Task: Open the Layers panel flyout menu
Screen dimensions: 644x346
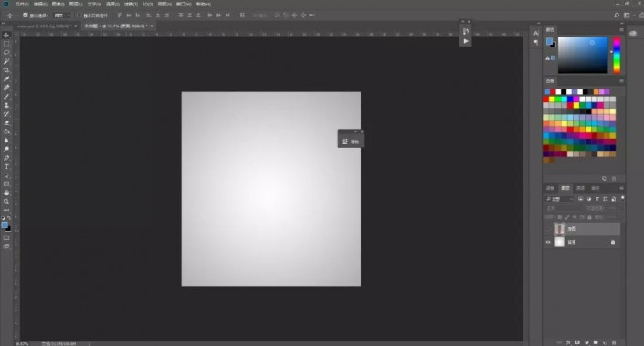Action: tap(621, 188)
